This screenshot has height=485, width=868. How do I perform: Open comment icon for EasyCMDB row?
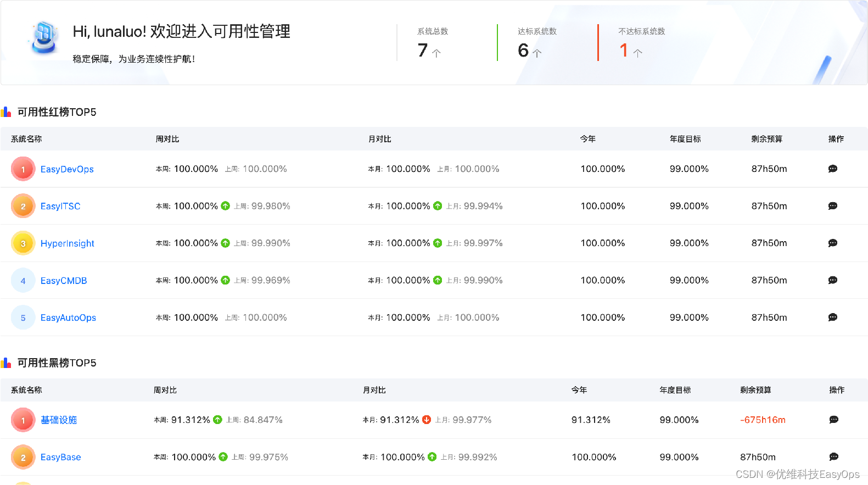coord(832,280)
